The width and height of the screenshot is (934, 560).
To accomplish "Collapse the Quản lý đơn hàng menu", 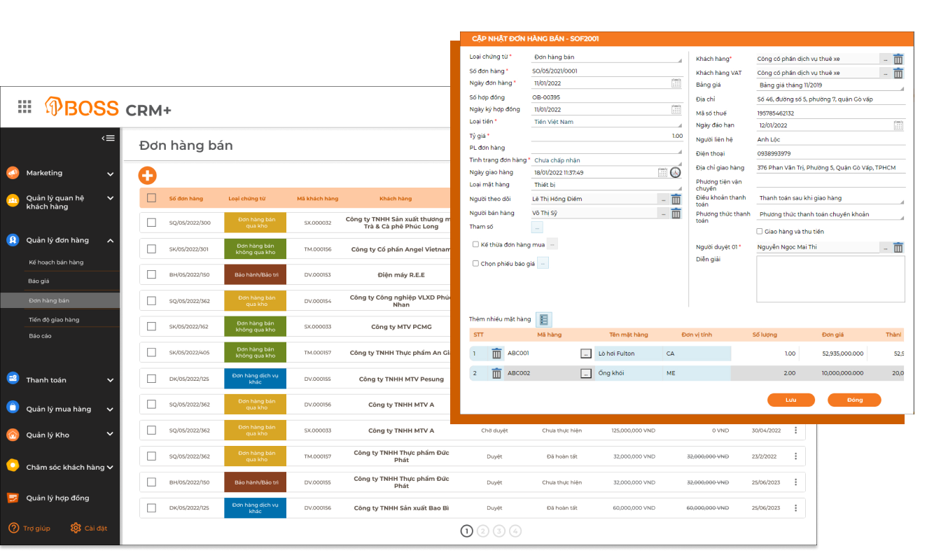I will tap(110, 241).
